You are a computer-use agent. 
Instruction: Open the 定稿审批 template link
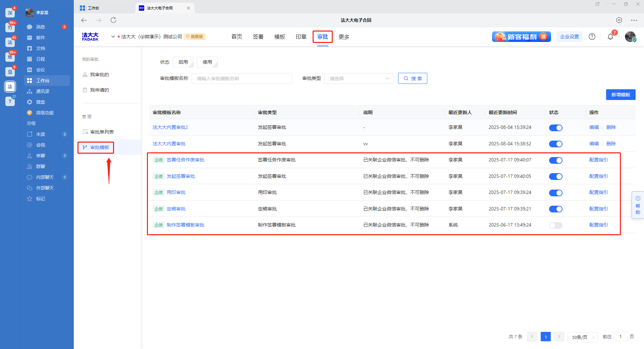(x=176, y=209)
